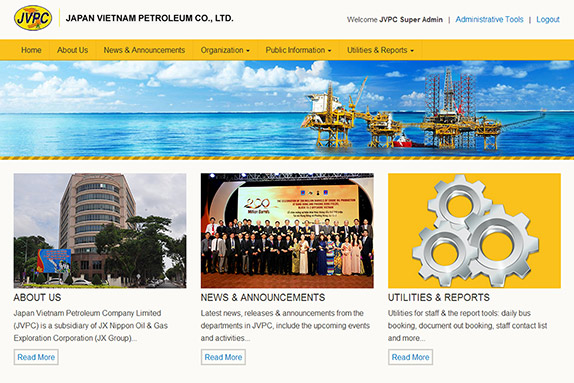The height and width of the screenshot is (383, 574).
Task: Open the Administrative Tools link
Action: [489, 19]
